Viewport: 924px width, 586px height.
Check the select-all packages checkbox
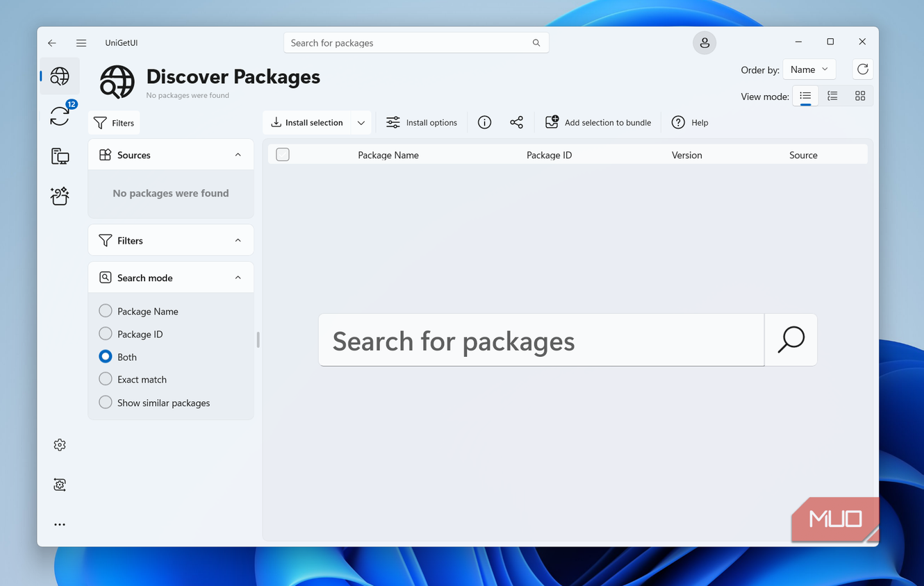coord(283,155)
